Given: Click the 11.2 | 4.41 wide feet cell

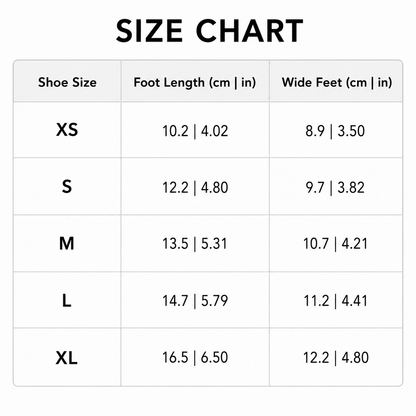Looking at the screenshot, I should [335, 301].
